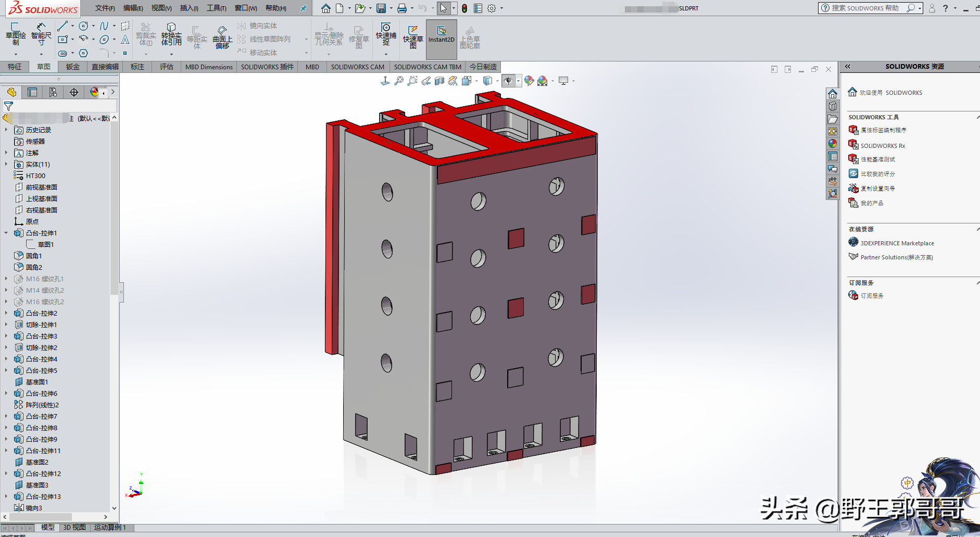Open the Display Style dropdown arrow
980x537 pixels.
tap(497, 81)
